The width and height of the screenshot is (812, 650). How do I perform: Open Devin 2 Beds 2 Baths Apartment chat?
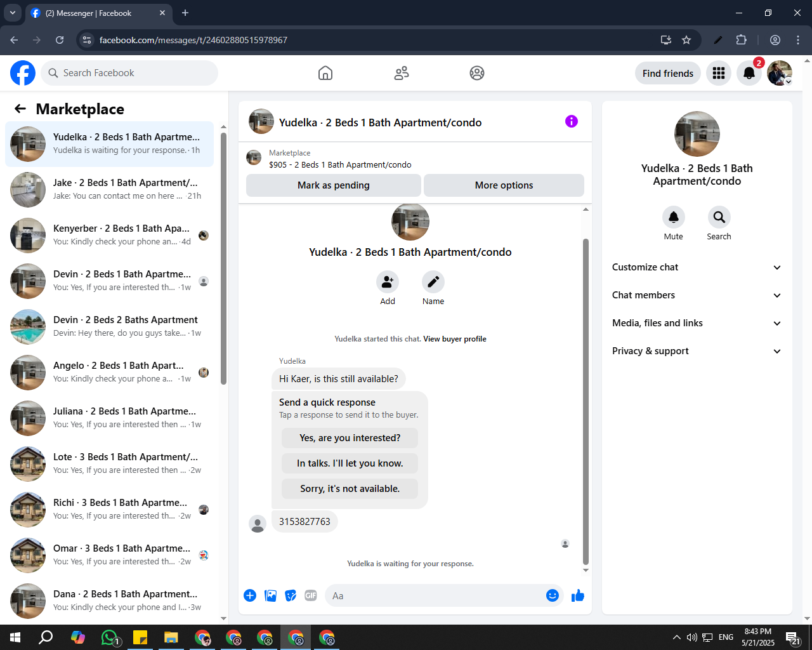(x=109, y=327)
